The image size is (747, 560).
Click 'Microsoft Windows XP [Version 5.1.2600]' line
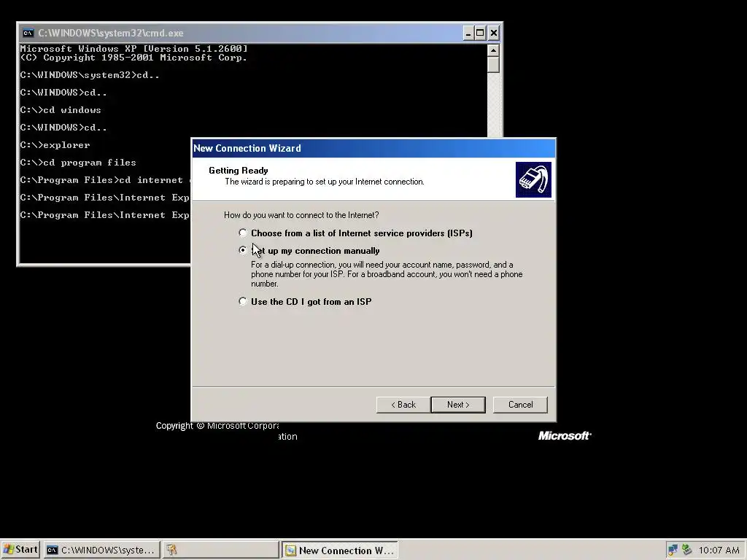pyautogui.click(x=134, y=49)
